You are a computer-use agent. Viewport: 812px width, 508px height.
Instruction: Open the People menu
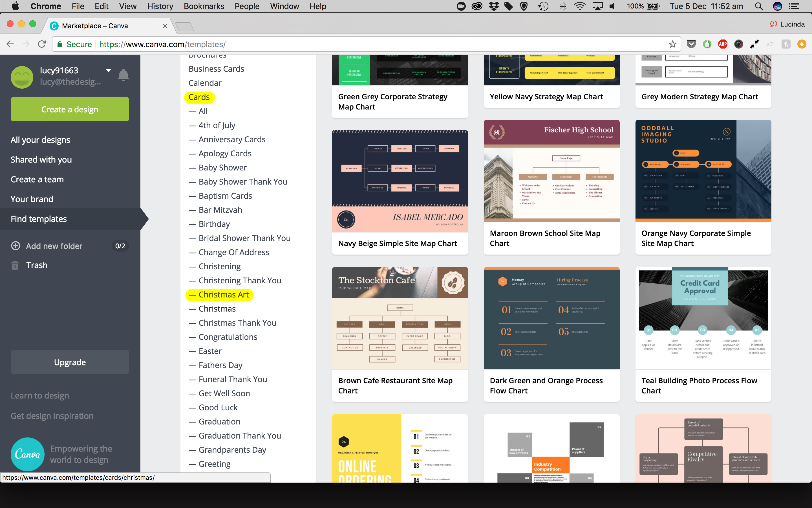247,6
